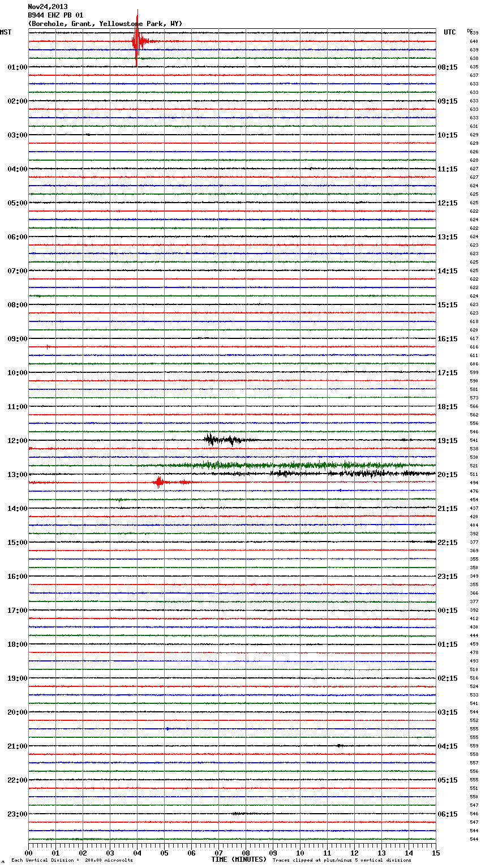
Task: Click the 20:15 UTC time label
Action: [448, 475]
